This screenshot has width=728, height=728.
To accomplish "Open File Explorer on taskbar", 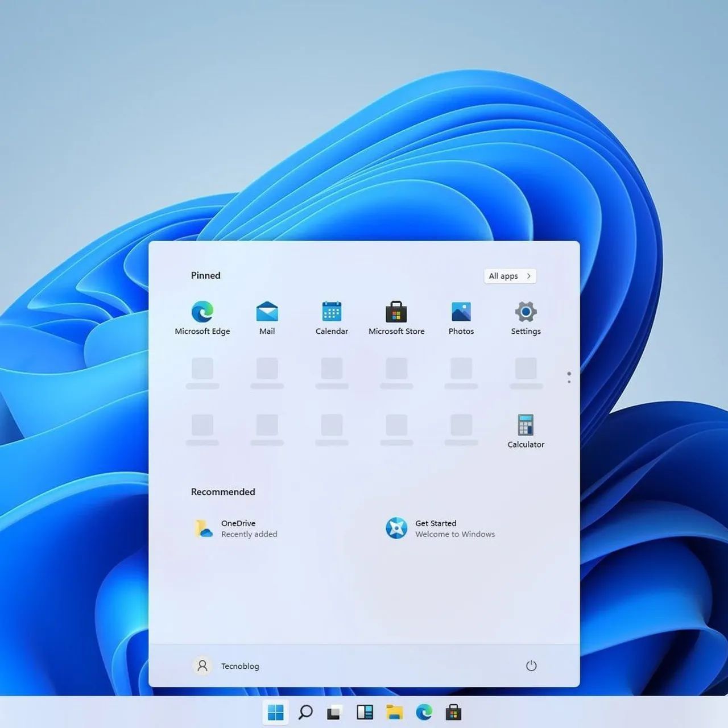I will tap(394, 712).
